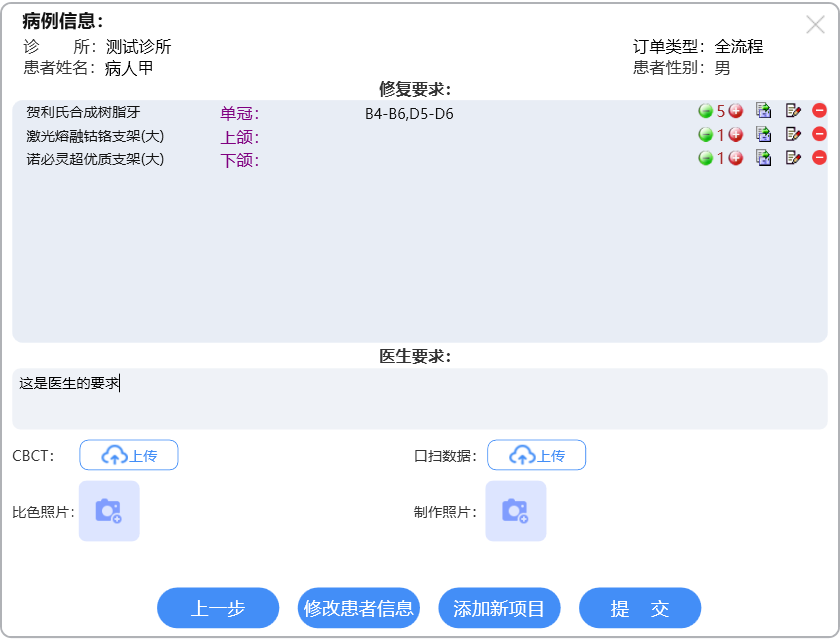
Task: Delete the 贺利氏合成树脂牙 item
Action: (819, 111)
